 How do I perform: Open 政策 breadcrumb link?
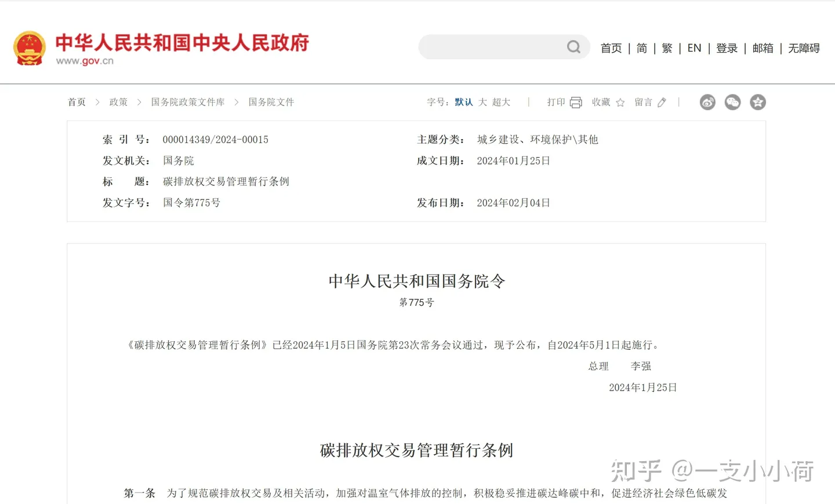point(118,103)
